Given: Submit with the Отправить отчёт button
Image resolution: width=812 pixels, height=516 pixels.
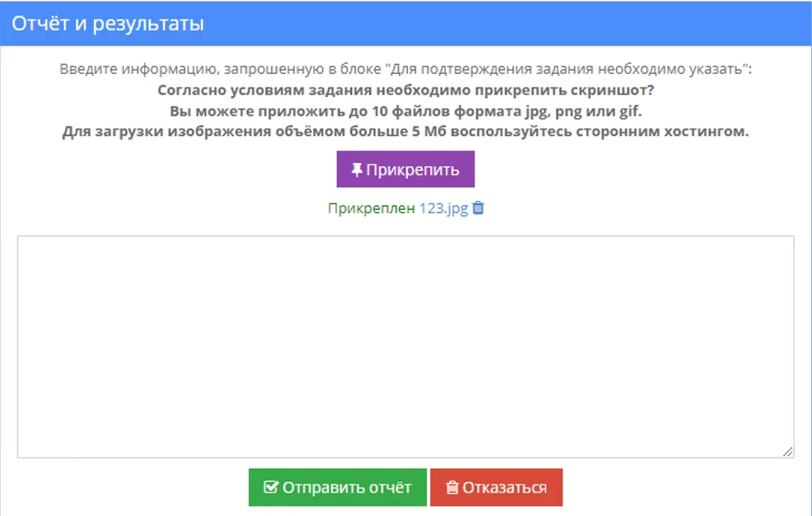Looking at the screenshot, I should [338, 488].
